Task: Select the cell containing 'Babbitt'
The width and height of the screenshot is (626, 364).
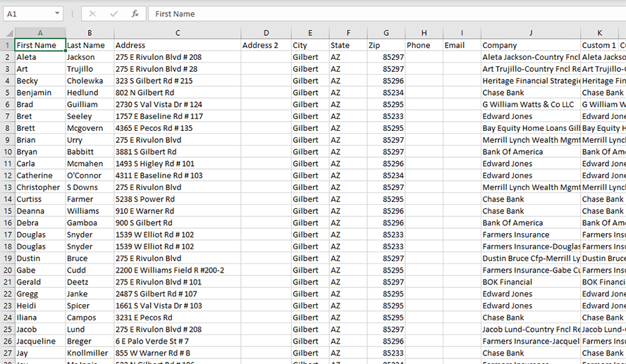Action: [x=90, y=152]
